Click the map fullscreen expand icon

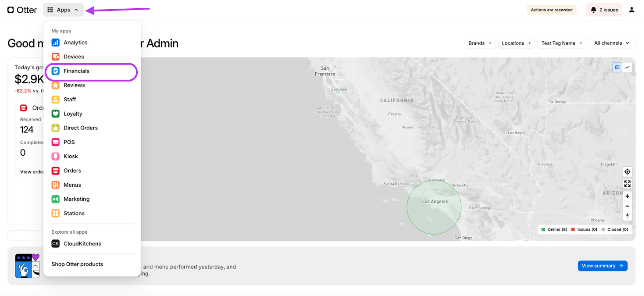(x=627, y=184)
